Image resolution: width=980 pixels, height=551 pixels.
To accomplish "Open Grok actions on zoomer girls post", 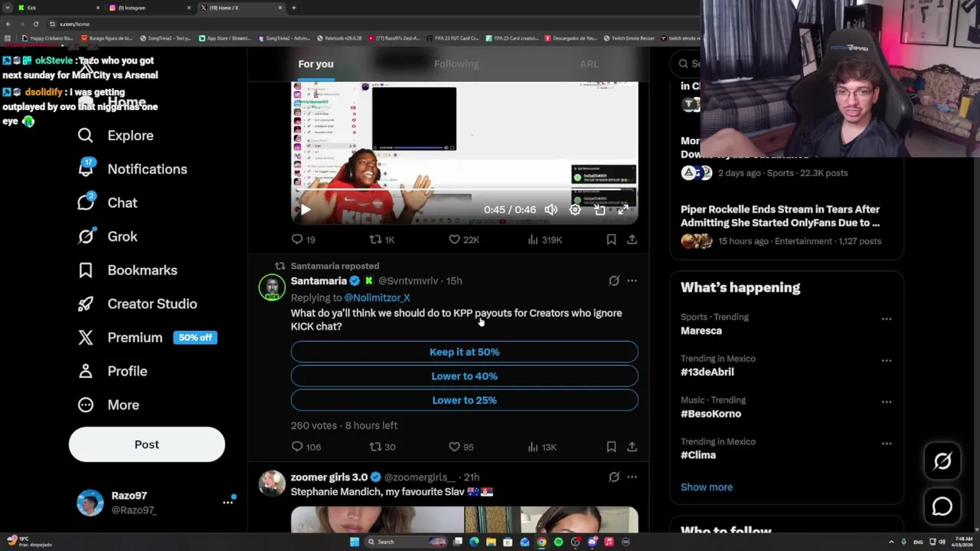I will pyautogui.click(x=614, y=477).
